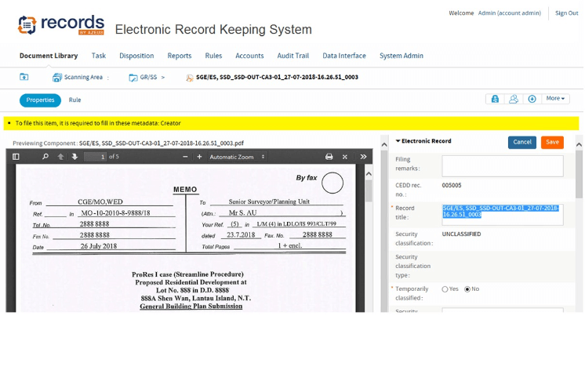Image resolution: width=585 pixels, height=392 pixels.
Task: Select No for Temporarily classified
Action: pyautogui.click(x=467, y=289)
